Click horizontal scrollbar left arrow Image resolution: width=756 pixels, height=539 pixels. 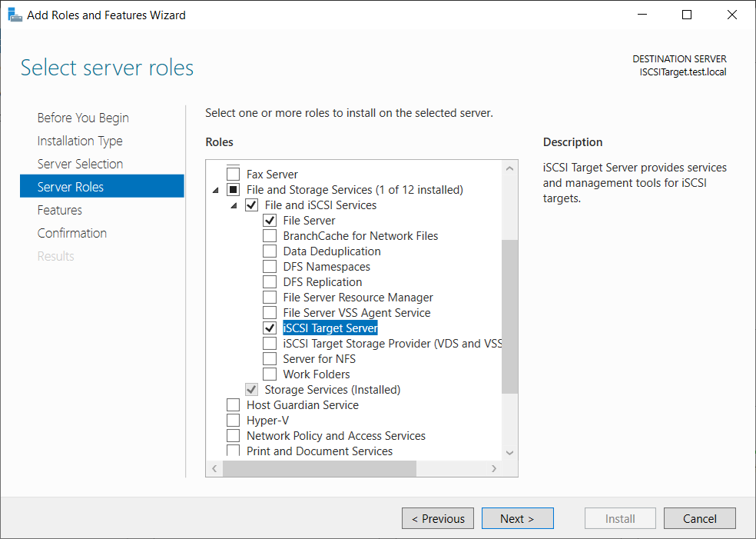click(x=214, y=468)
